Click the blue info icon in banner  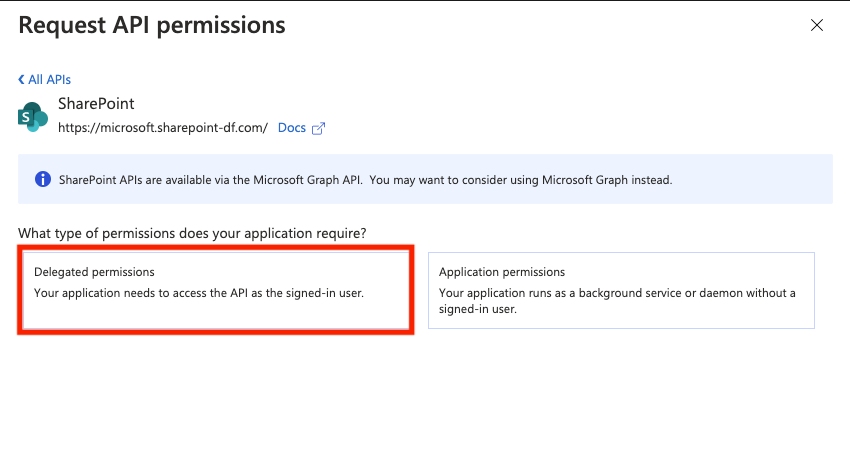coord(43,180)
